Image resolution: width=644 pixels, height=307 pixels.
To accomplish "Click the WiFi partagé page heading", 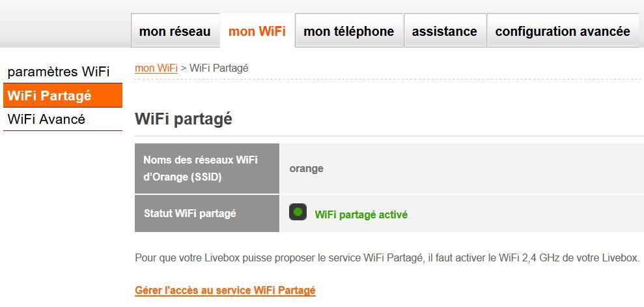I will coord(183,119).
